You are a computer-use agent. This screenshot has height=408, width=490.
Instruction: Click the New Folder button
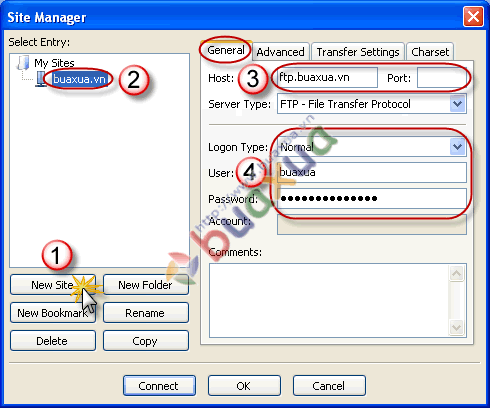tap(146, 285)
